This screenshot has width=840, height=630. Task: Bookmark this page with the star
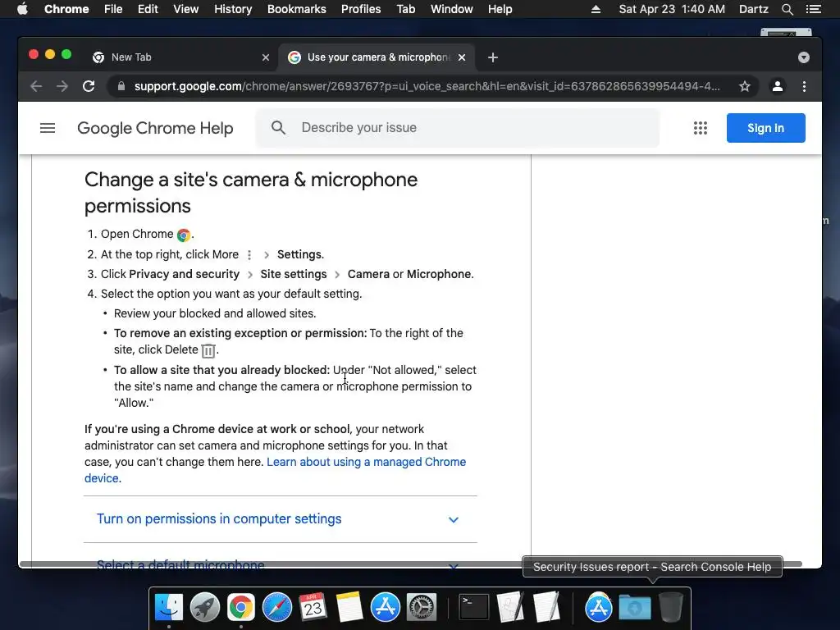745,86
